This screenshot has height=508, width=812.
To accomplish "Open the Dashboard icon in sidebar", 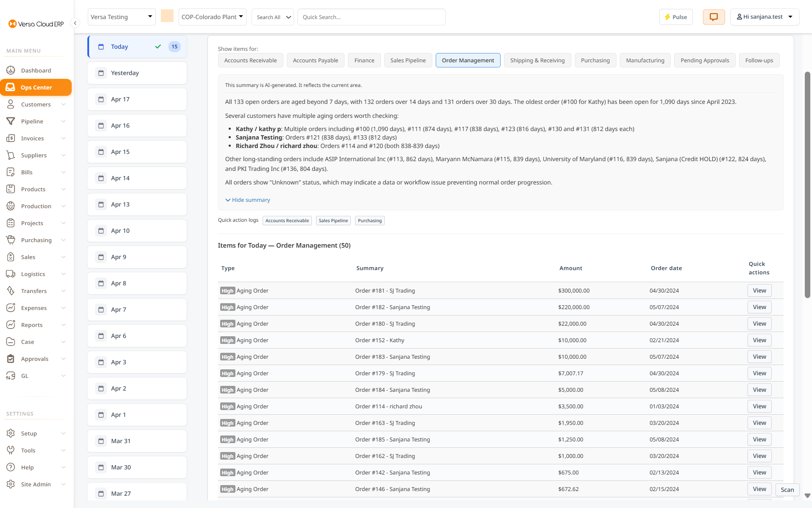I will [11, 70].
